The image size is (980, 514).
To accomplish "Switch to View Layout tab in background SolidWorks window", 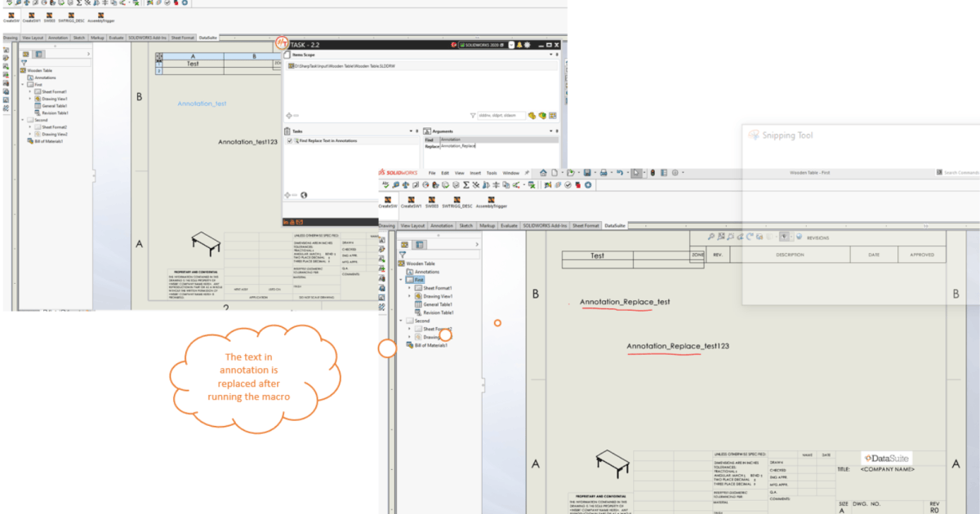I will (33, 37).
